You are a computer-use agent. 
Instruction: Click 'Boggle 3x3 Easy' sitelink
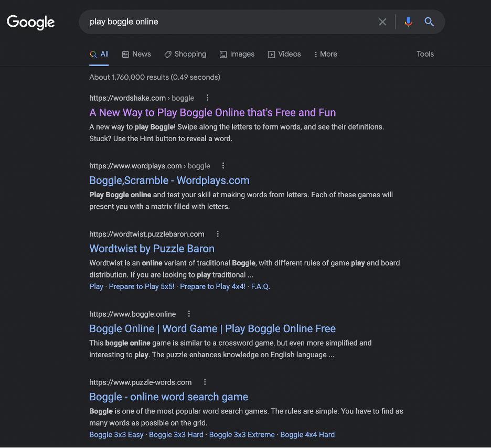(116, 435)
